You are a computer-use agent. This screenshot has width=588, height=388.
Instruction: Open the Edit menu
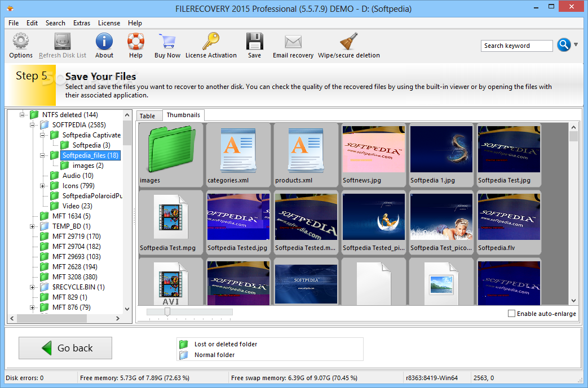coord(32,23)
